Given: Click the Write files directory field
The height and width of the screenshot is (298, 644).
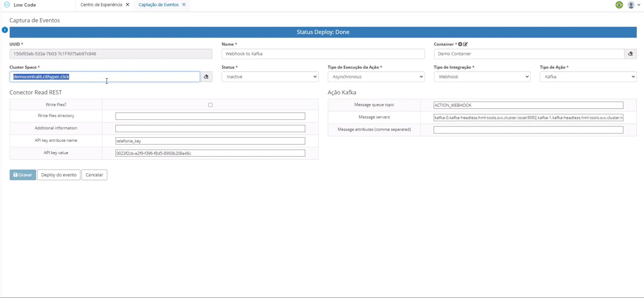Looking at the screenshot, I should click(x=210, y=116).
